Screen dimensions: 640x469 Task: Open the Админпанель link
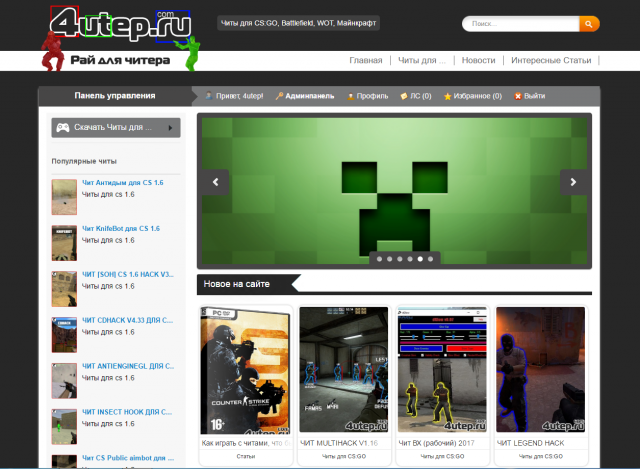point(309,96)
